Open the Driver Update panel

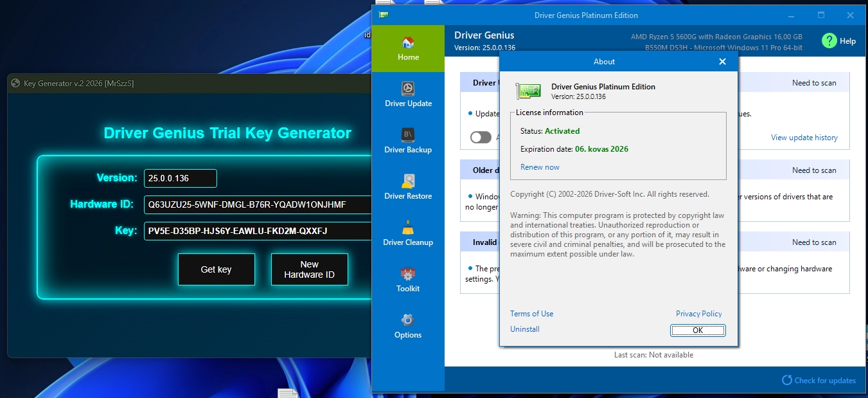pyautogui.click(x=408, y=95)
